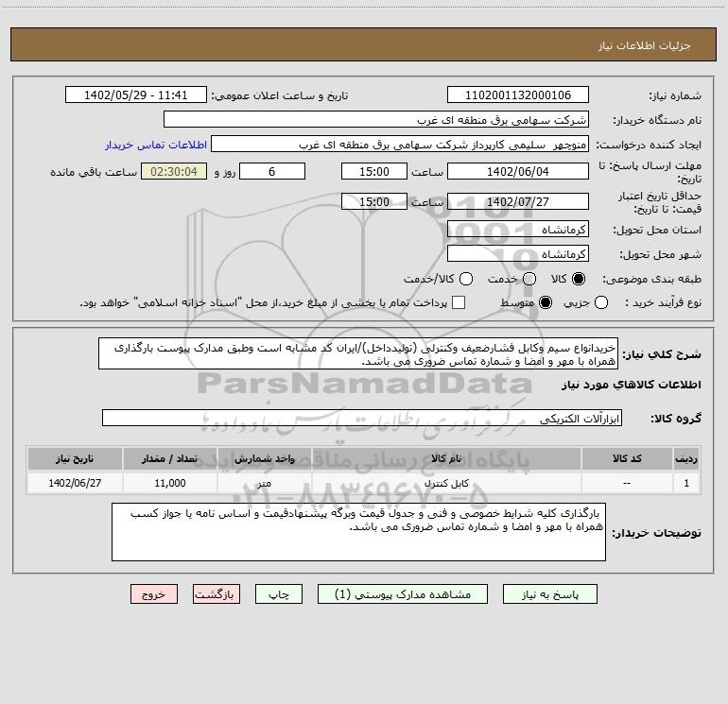This screenshot has width=728, height=704.
Task: Toggle the اسناد خزانه اسلامی payment checkbox
Action: click(x=459, y=302)
